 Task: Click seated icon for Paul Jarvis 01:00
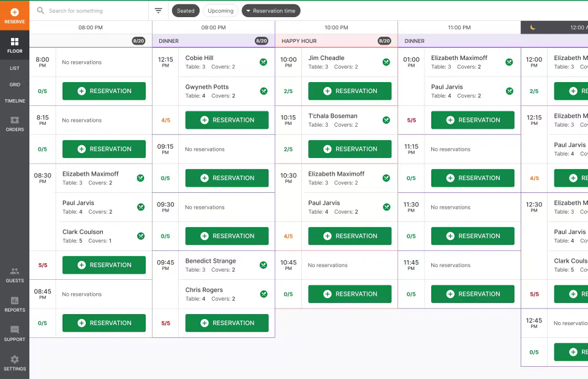509,91
